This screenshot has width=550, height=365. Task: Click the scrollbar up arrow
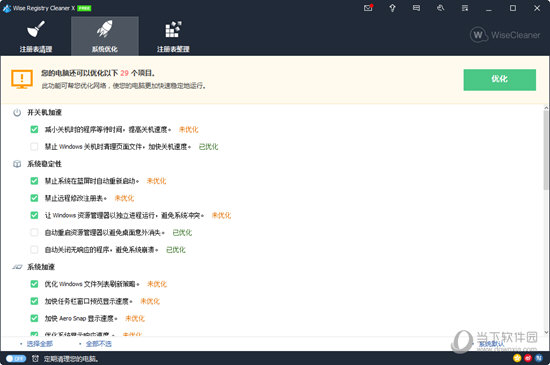point(546,108)
